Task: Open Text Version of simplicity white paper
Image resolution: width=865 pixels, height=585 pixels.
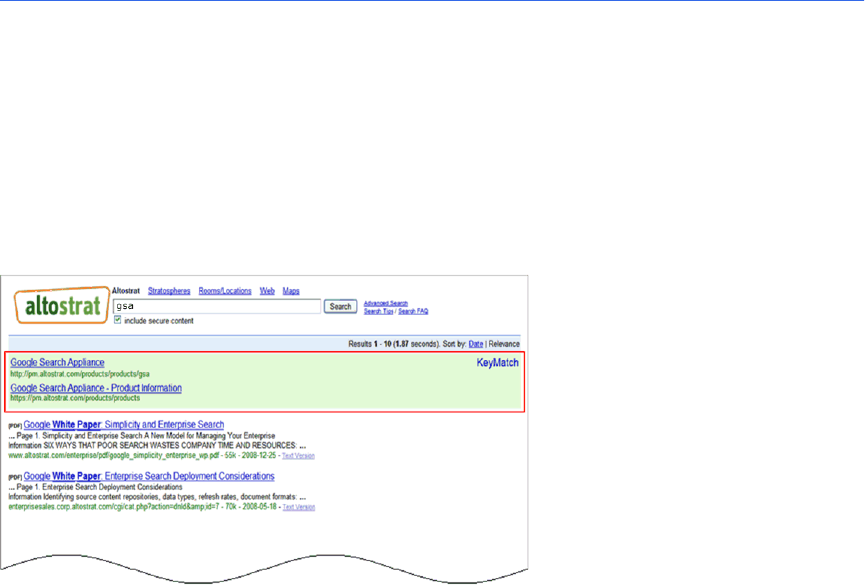Action: [x=298, y=456]
